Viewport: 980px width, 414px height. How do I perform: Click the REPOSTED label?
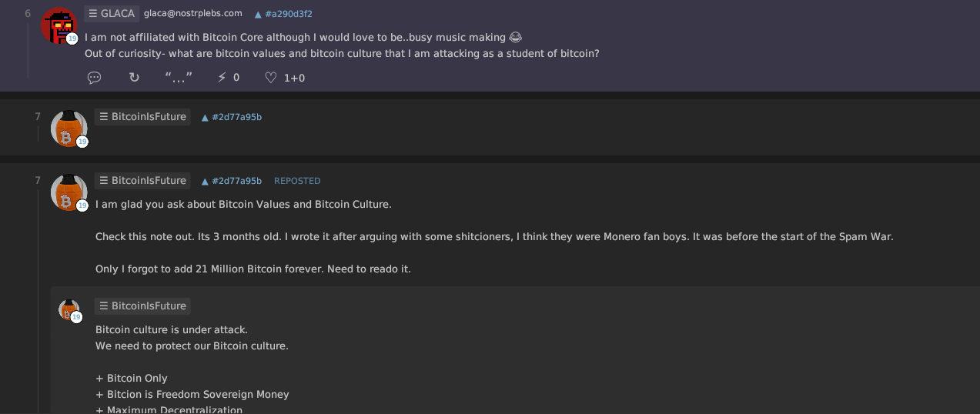(297, 181)
